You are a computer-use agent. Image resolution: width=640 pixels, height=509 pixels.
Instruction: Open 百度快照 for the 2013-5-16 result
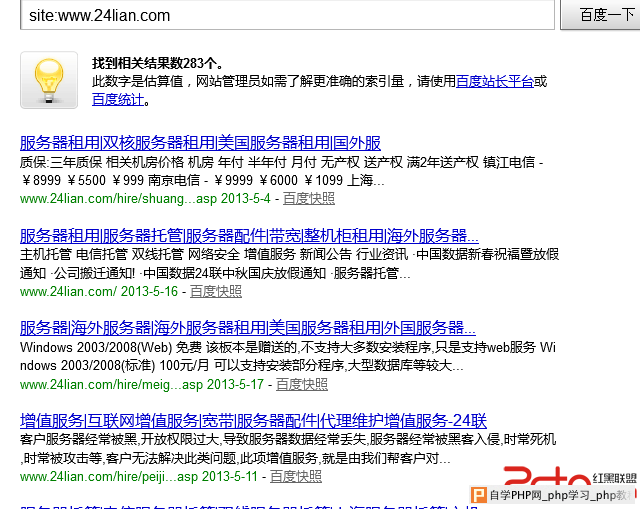[216, 291]
